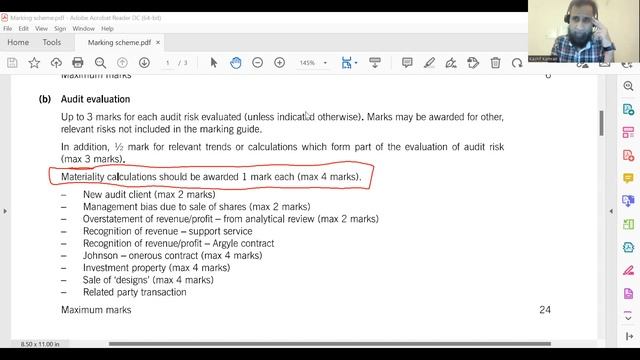Image resolution: width=640 pixels, height=360 pixels.
Task: Click the 'Audit evaluation' heading text
Action: (96, 99)
